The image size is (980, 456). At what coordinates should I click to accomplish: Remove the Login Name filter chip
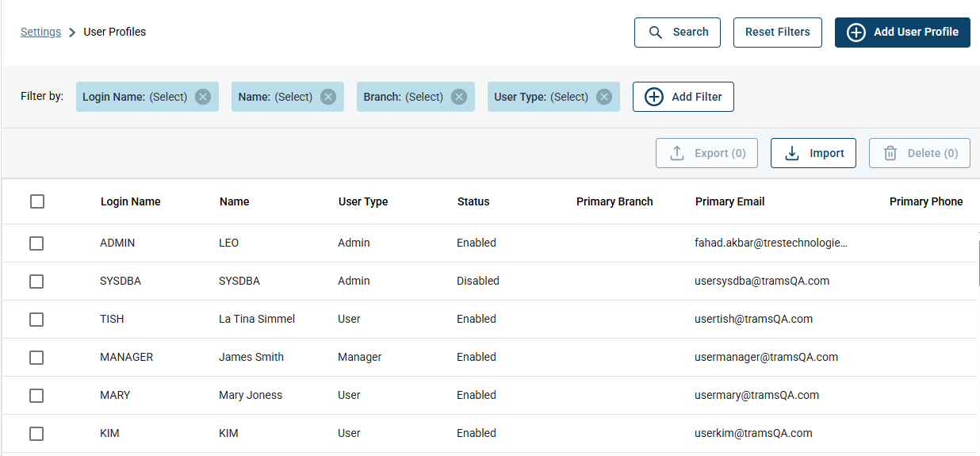pos(203,97)
